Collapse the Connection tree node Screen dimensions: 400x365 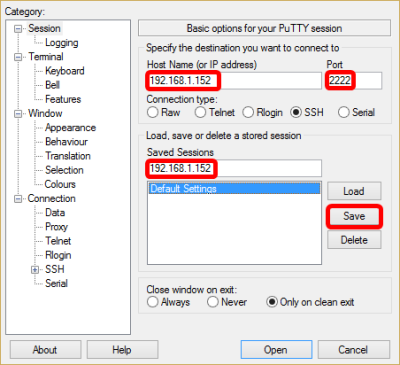point(18,199)
